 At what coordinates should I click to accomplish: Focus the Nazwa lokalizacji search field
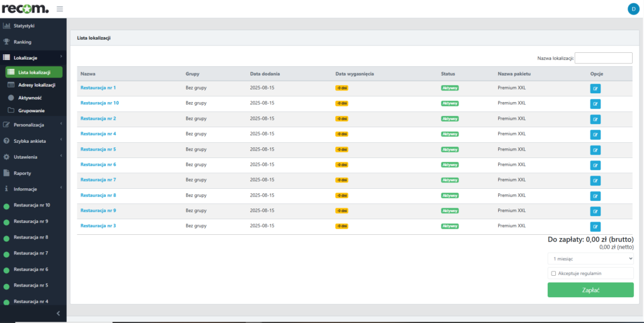pyautogui.click(x=603, y=58)
